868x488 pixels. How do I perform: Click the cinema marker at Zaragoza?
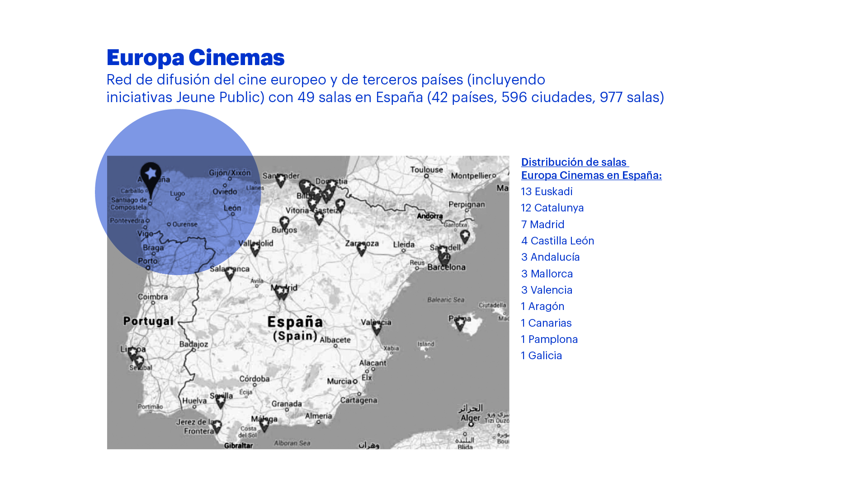tap(361, 249)
